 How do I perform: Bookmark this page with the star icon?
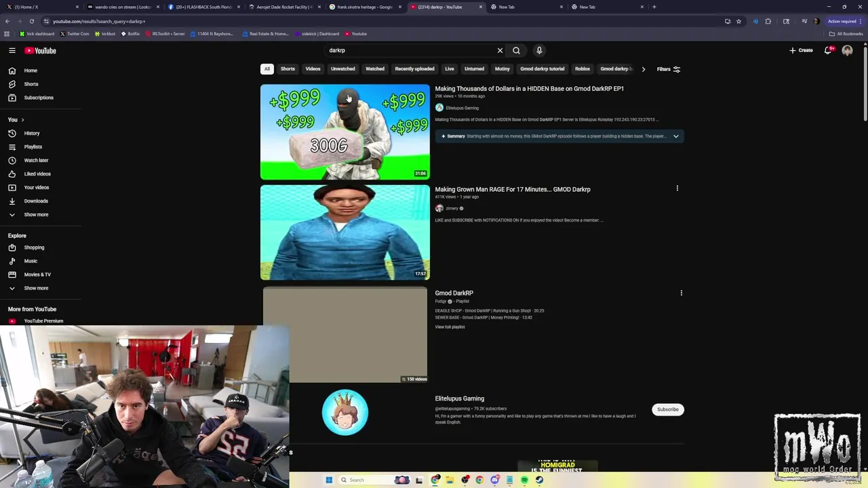click(x=738, y=21)
